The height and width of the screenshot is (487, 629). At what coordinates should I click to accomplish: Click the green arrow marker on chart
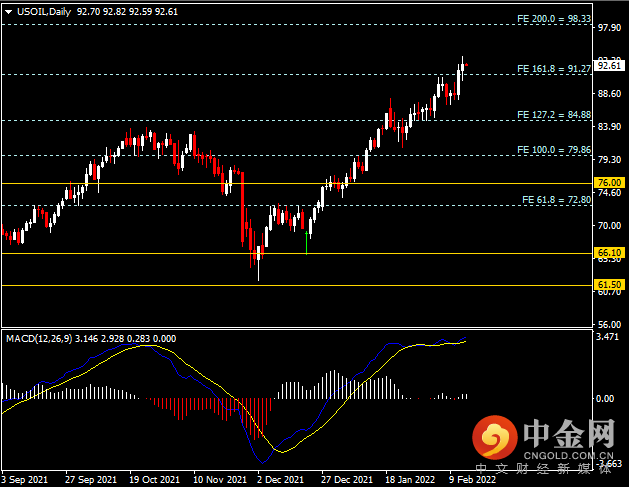[306, 243]
